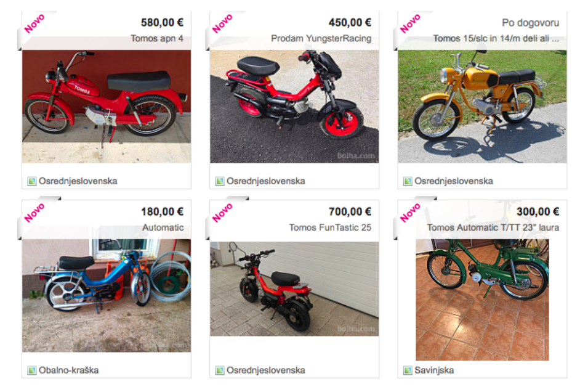
Task: Click the Tomos FunTastic 25 title
Action: pyautogui.click(x=330, y=227)
